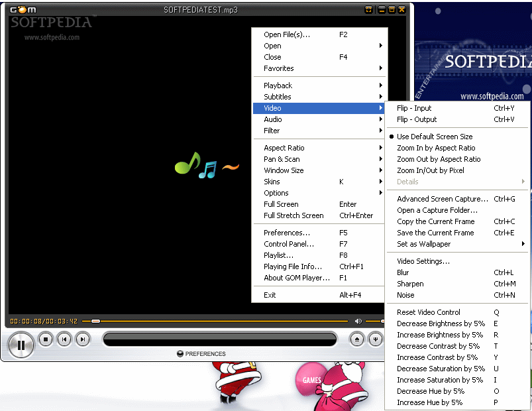This screenshot has width=532, height=411.
Task: Select Save the Current Frame
Action: (x=457, y=233)
